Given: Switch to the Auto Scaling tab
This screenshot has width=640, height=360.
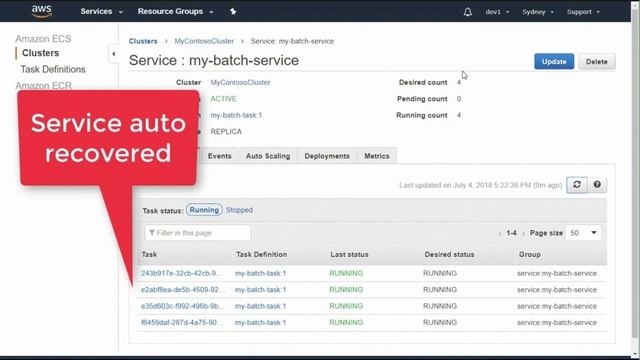Looking at the screenshot, I should click(268, 156).
